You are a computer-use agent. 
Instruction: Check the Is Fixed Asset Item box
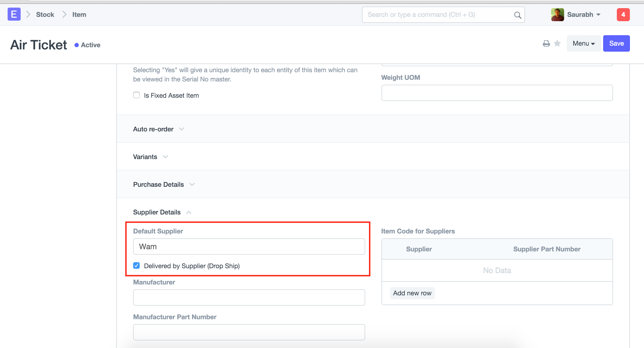click(x=136, y=95)
